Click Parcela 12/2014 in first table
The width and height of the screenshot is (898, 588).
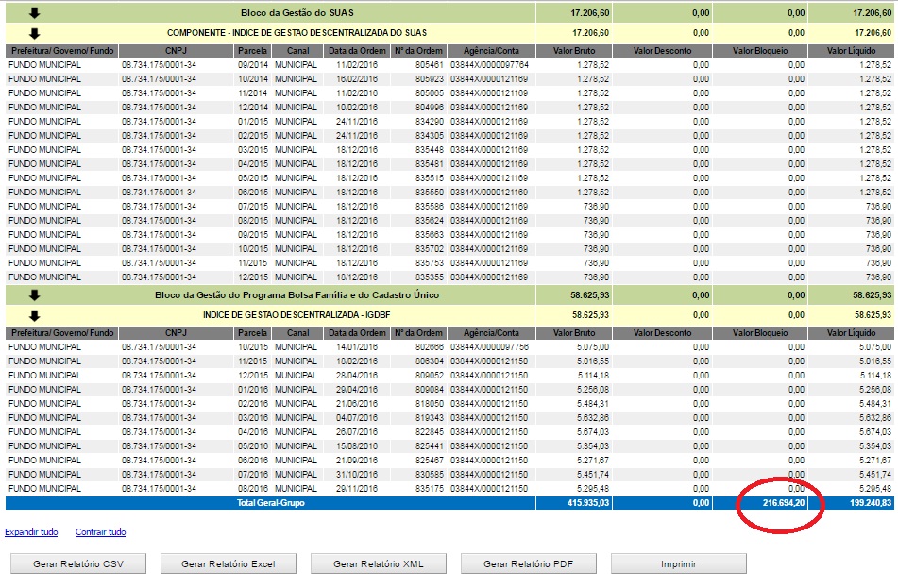252,107
